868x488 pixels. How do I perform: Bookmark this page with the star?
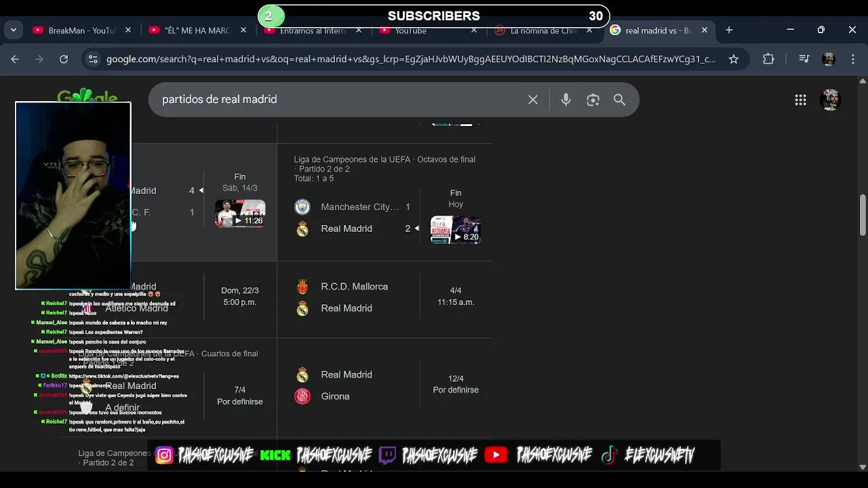point(733,59)
